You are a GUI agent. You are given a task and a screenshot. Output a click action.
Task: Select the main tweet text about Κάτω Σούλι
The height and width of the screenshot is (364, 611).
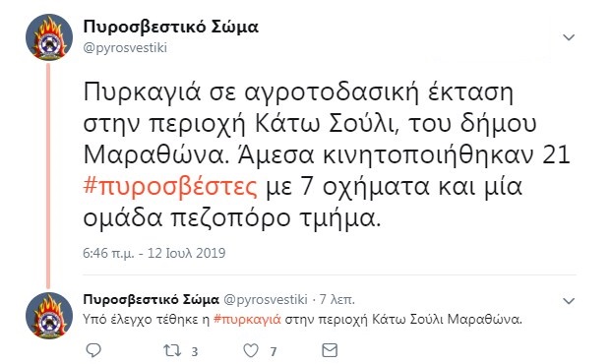tap(327, 155)
